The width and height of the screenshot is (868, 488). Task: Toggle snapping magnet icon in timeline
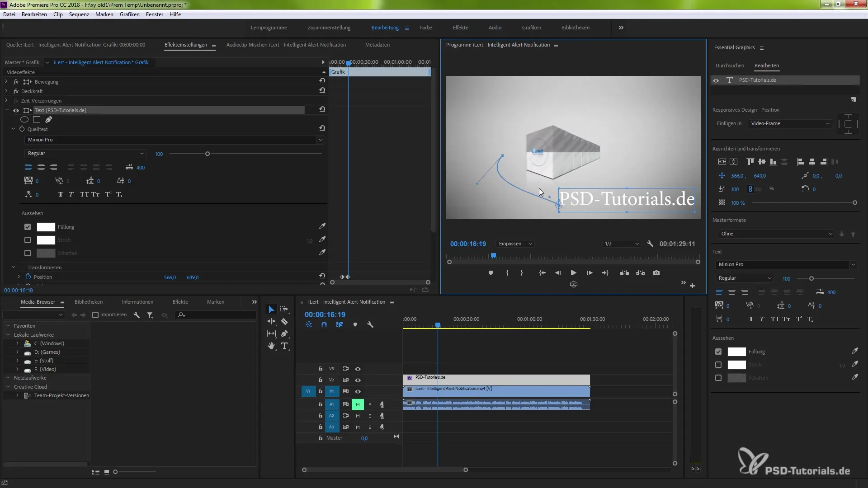click(x=324, y=324)
